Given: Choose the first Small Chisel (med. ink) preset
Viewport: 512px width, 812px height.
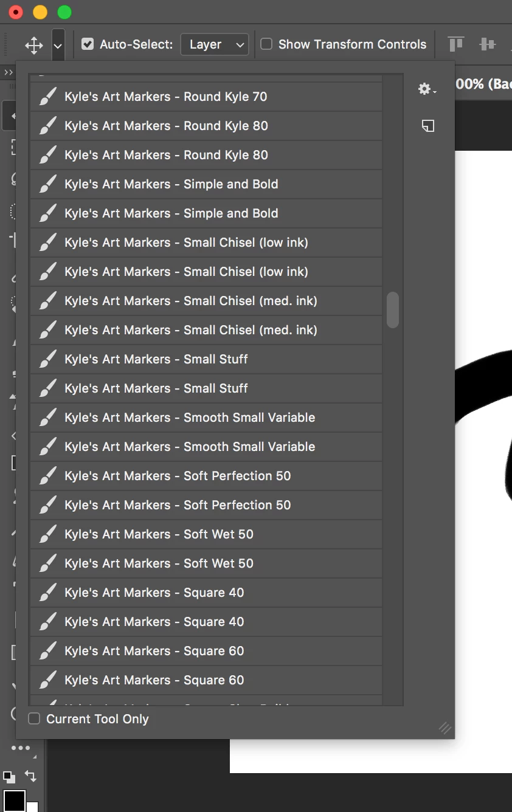Looking at the screenshot, I should click(x=206, y=301).
